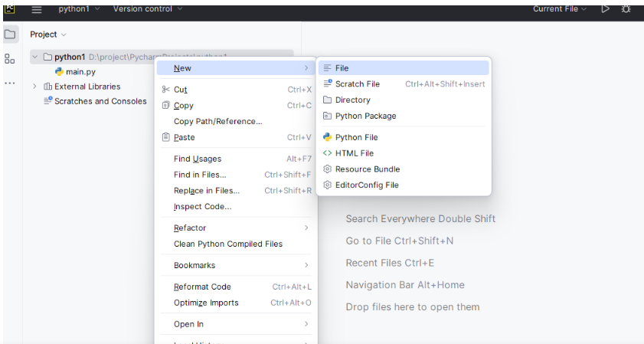644x344 pixels.
Task: Create a new Python File
Action: pos(404,137)
